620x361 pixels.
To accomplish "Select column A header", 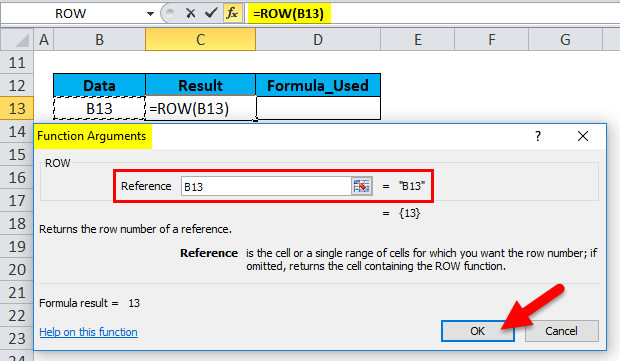I will (x=44, y=40).
